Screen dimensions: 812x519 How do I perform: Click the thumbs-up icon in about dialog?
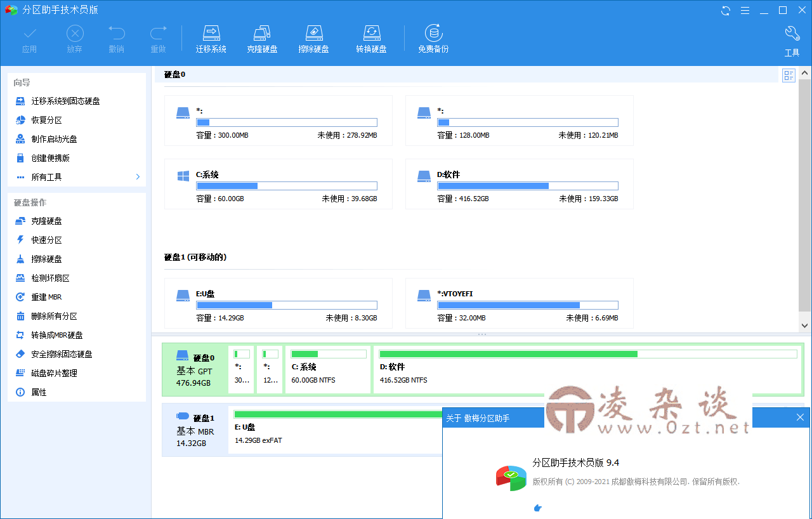tap(537, 508)
